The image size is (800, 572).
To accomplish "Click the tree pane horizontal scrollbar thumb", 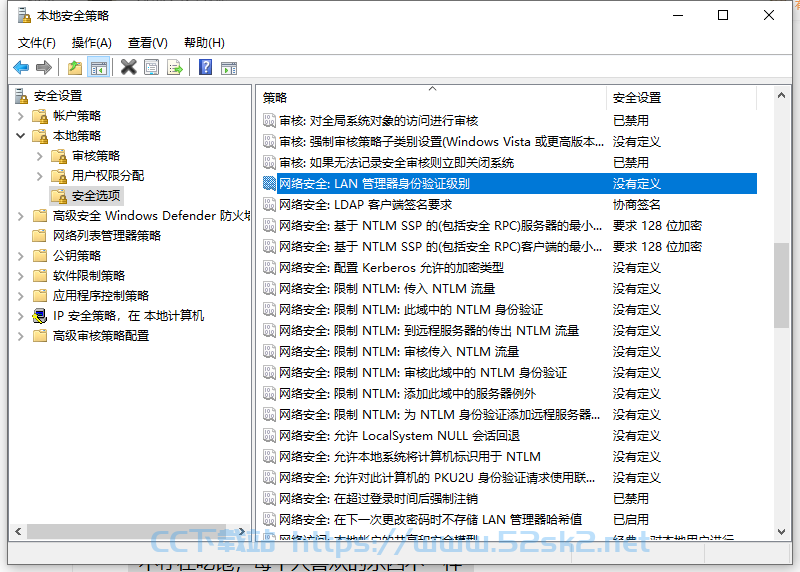I will pyautogui.click(x=127, y=532).
